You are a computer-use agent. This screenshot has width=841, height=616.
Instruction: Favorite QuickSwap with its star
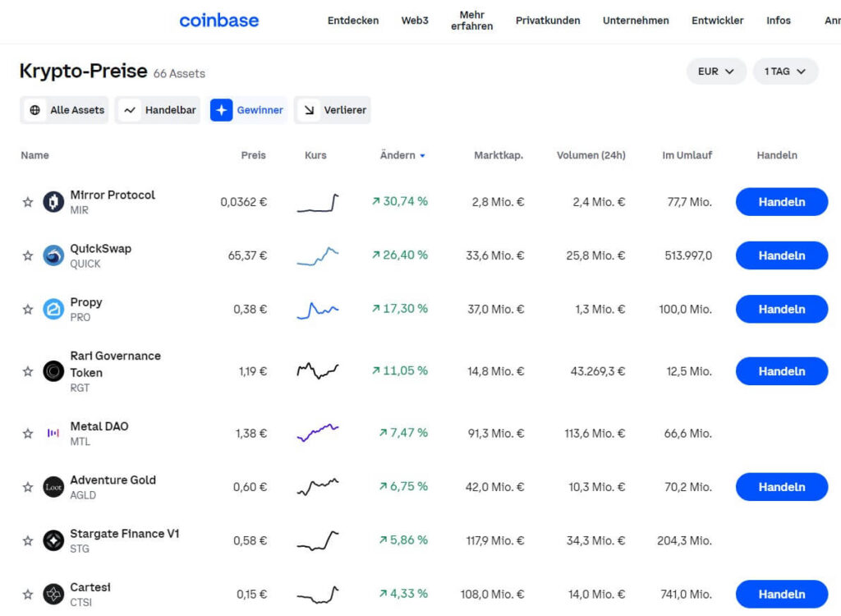coord(28,256)
